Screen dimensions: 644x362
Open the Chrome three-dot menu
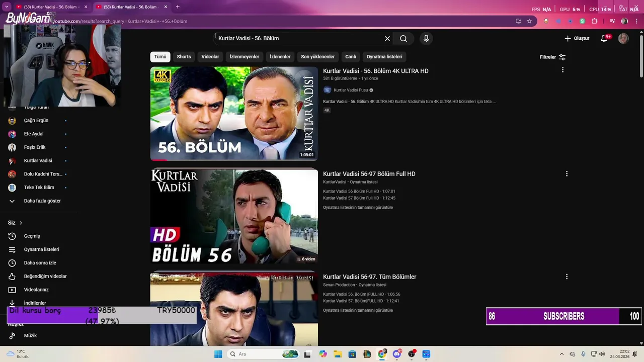click(x=635, y=21)
